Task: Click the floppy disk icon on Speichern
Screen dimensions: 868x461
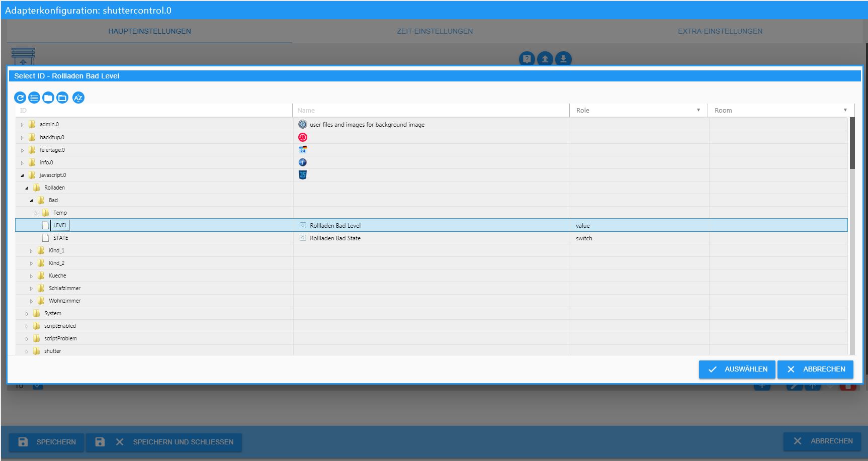Action: click(23, 442)
